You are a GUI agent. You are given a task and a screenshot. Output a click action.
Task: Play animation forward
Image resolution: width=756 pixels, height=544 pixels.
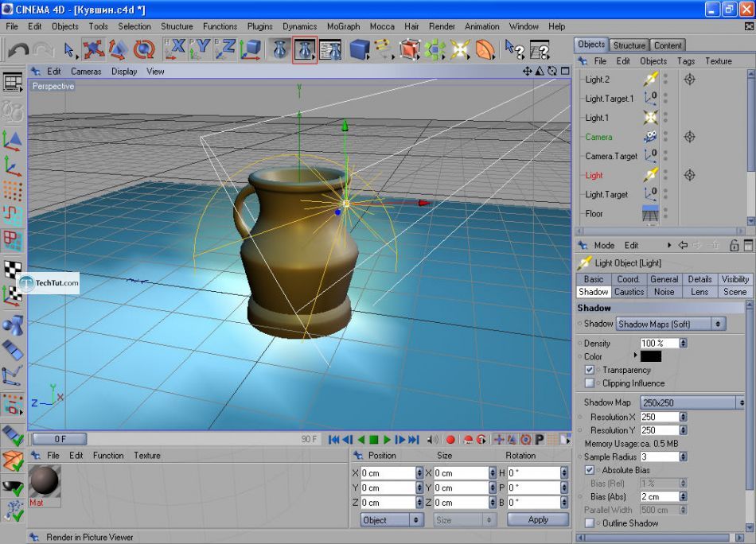pyautogui.click(x=387, y=440)
